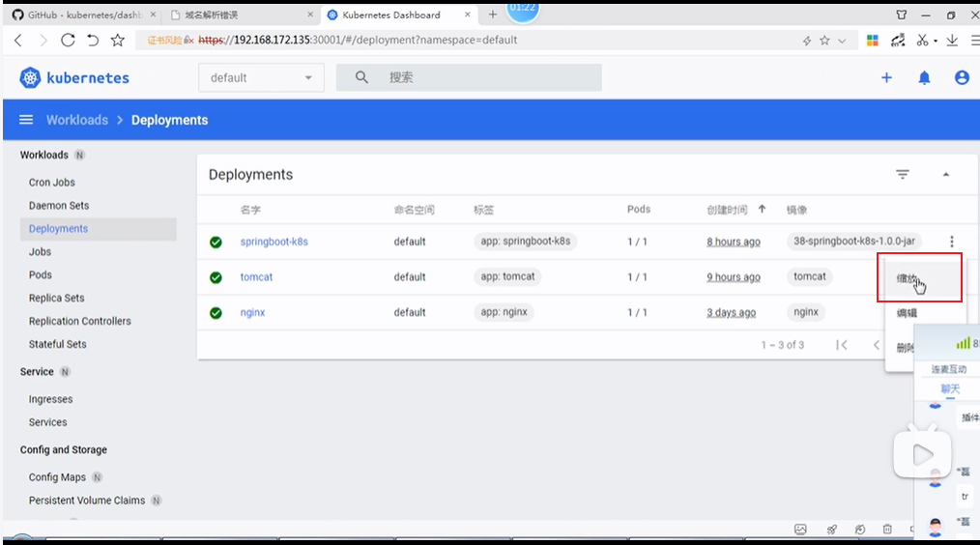Click the Kubernetes logo icon

tap(29, 77)
